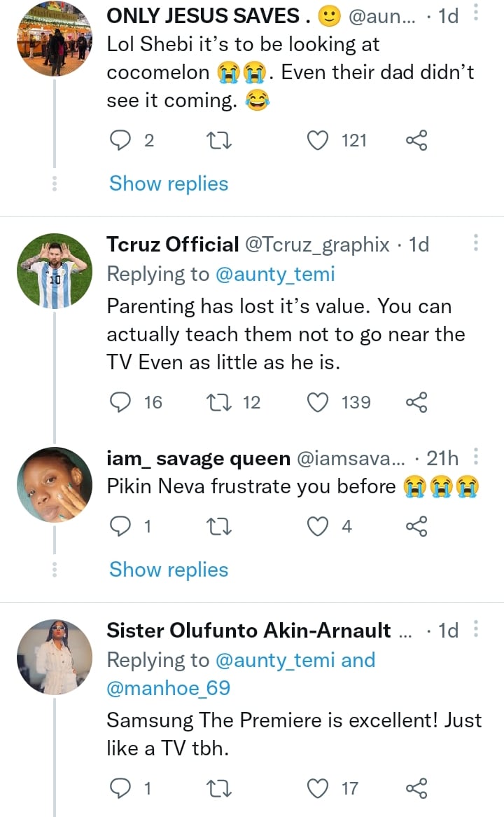The image size is (504, 817).
Task: Reply to the ONLY JESUS SAVES tweet
Action: click(x=121, y=141)
